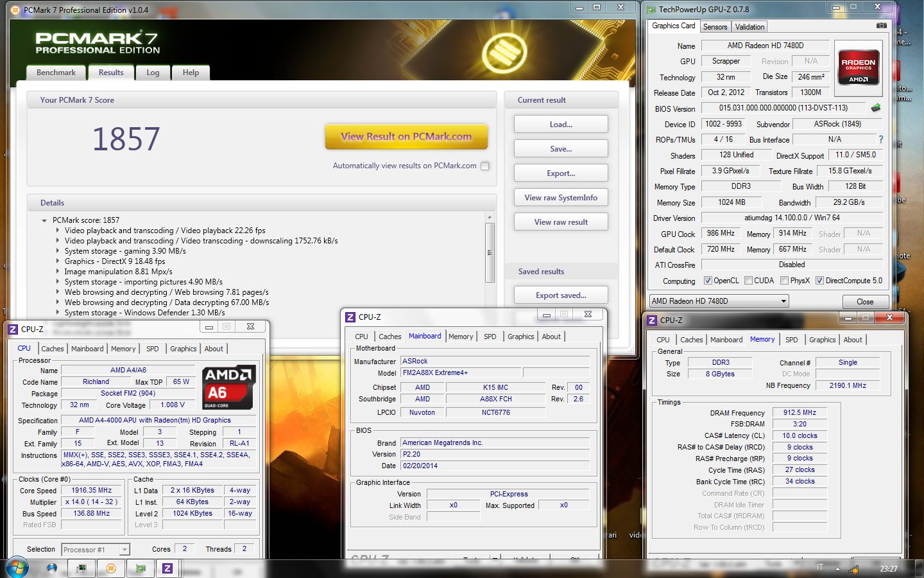This screenshot has width=924, height=578.
Task: Open the Help tab in PCMark 7
Action: [191, 73]
